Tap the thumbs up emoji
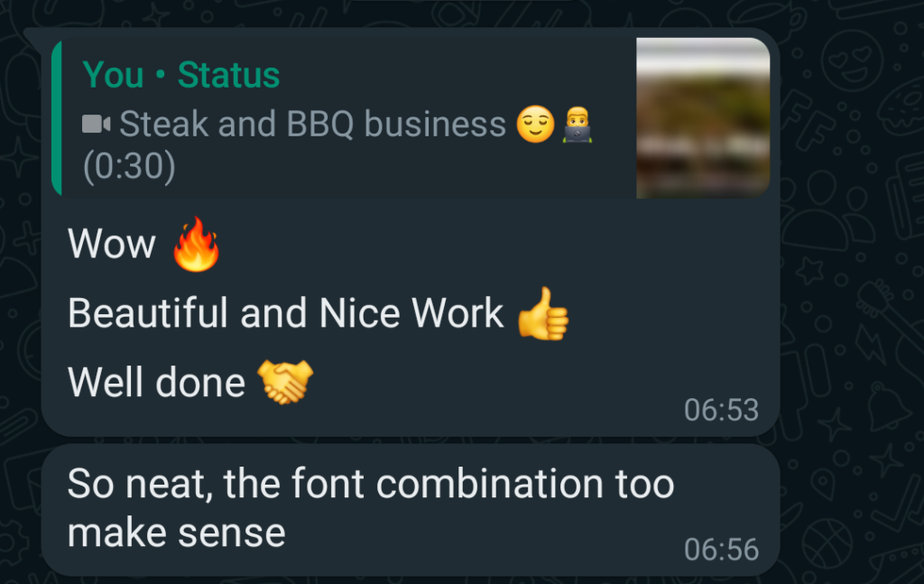The image size is (924, 584). point(542,313)
